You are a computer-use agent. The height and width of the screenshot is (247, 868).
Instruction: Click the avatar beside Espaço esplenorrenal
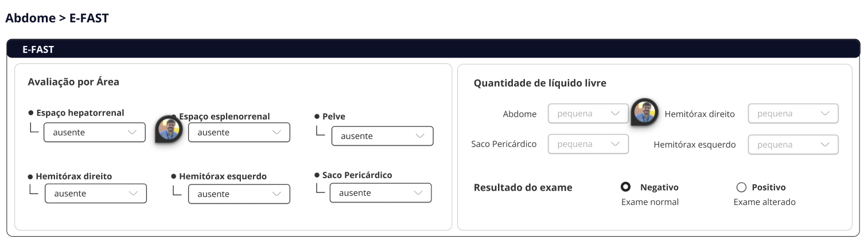(x=169, y=129)
